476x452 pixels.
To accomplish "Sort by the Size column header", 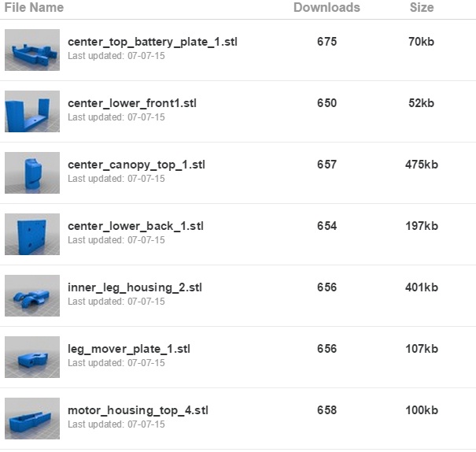I will click(422, 7).
